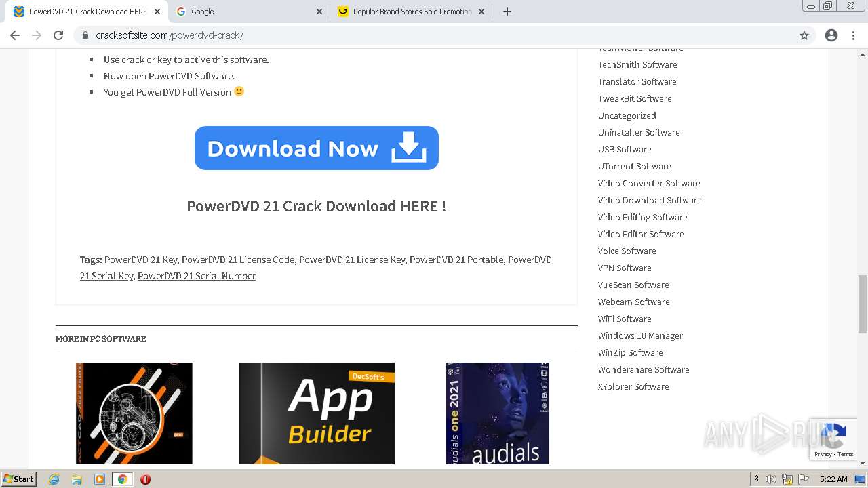Launch Internet Explorer from the taskbar
The image size is (868, 488).
tap(54, 479)
